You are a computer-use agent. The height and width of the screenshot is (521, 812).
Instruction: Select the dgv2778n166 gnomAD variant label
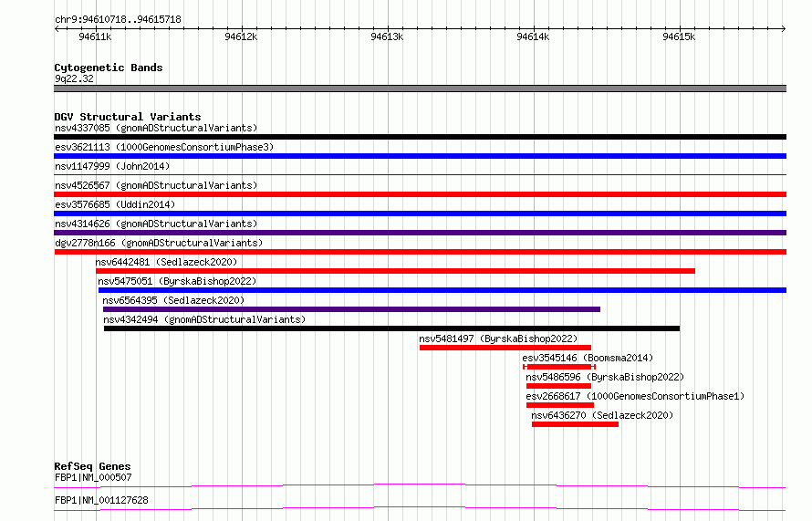[159, 243]
